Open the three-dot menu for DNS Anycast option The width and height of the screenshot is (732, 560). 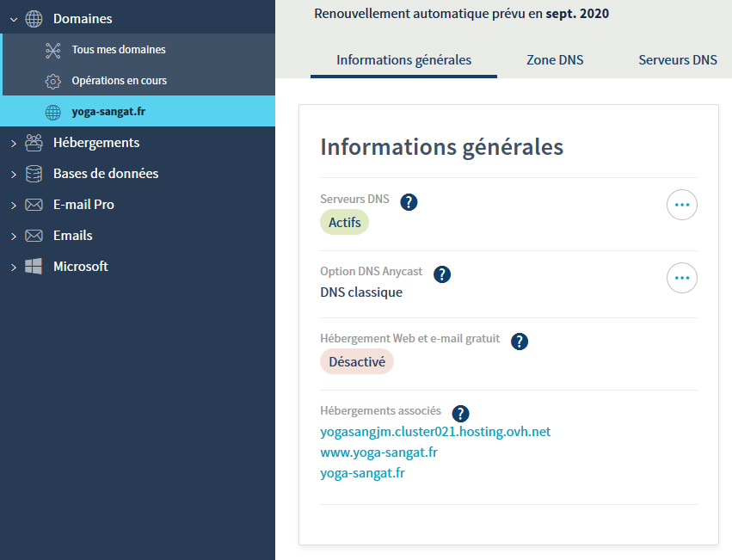click(682, 278)
